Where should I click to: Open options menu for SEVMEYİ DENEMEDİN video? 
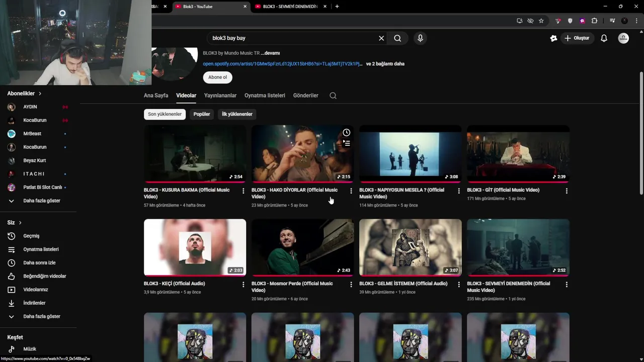pyautogui.click(x=567, y=285)
